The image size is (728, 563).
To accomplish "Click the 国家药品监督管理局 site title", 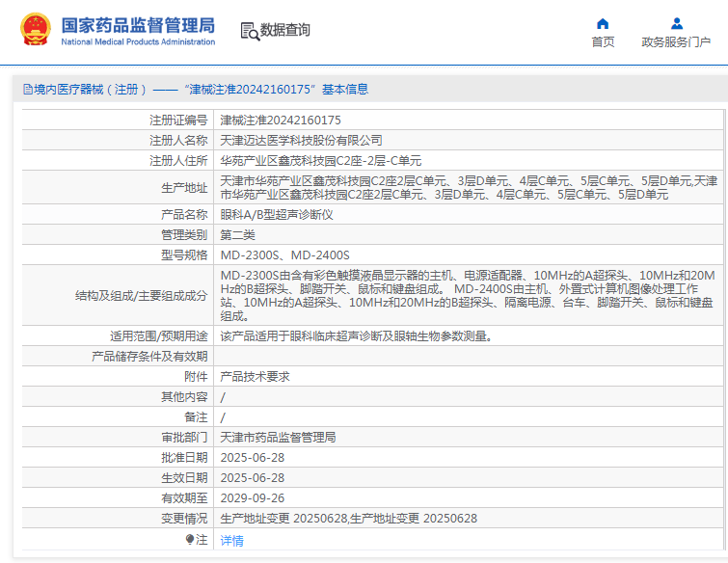I will [x=138, y=25].
